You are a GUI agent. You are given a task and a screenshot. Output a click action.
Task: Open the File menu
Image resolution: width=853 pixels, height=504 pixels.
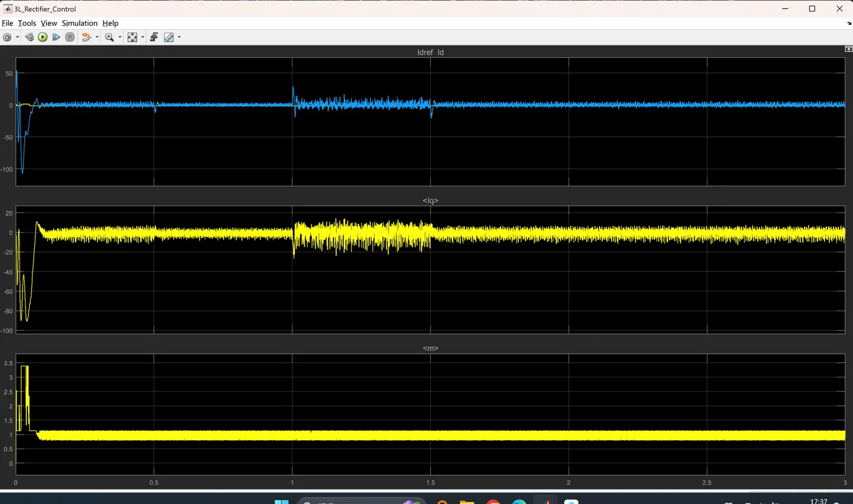[7, 23]
